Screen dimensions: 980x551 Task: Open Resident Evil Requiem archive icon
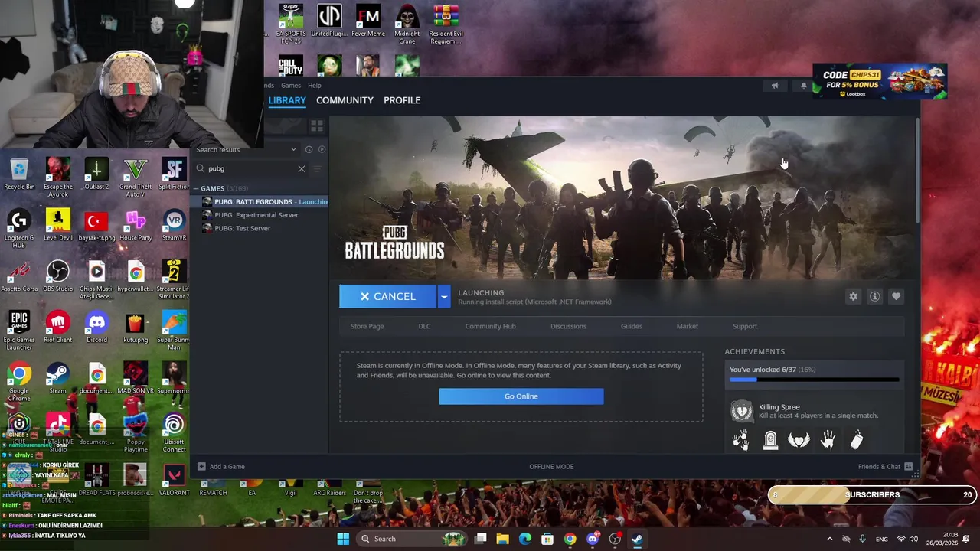(446, 24)
